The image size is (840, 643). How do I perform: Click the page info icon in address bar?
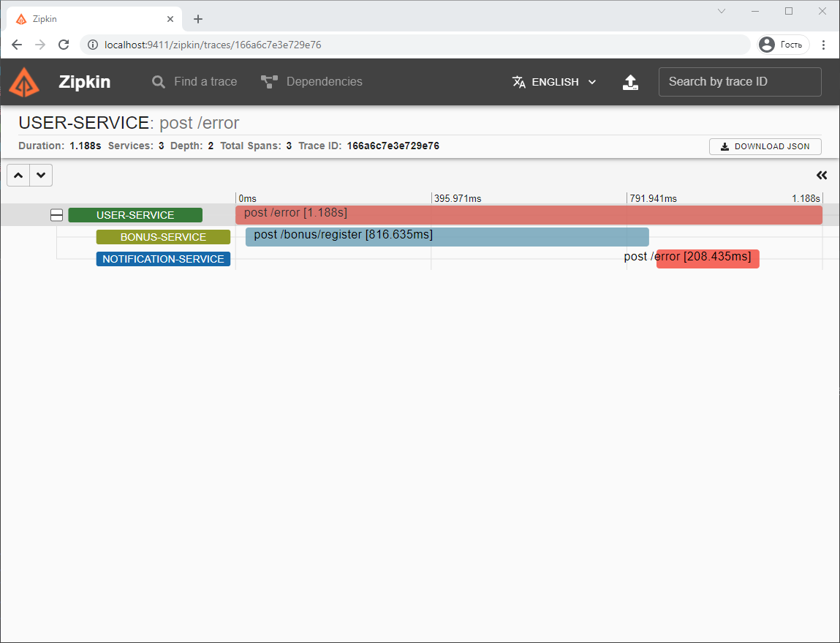[x=92, y=45]
